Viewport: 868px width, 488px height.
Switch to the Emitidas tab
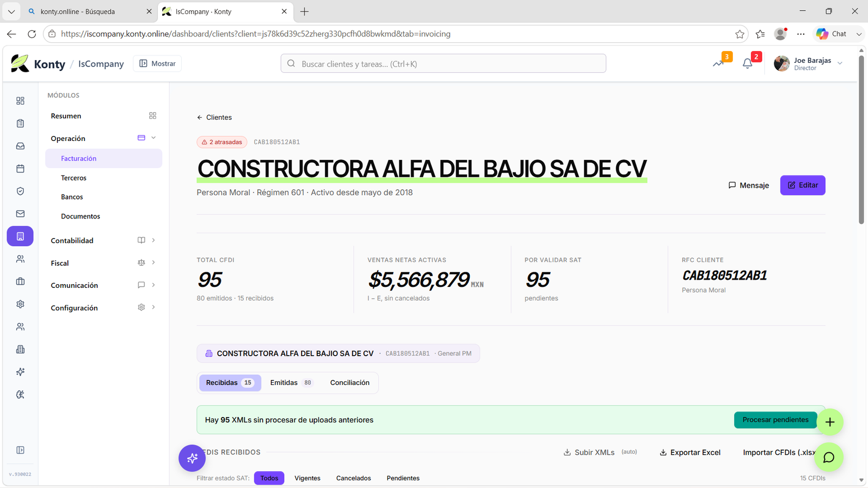coord(291,383)
